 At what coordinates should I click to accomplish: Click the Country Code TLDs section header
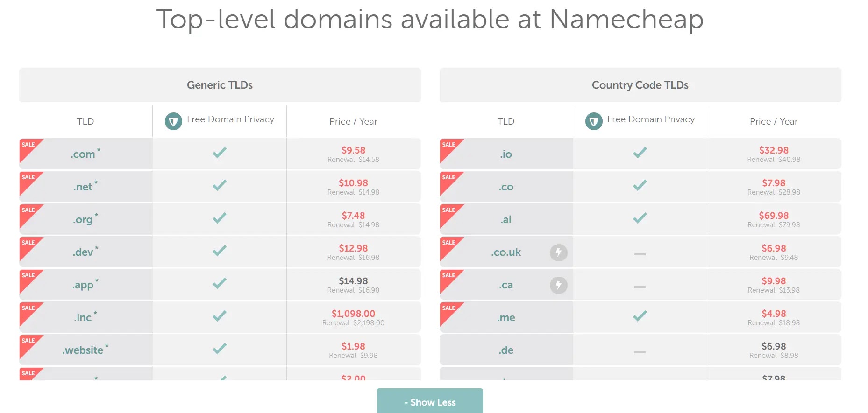[x=640, y=85]
